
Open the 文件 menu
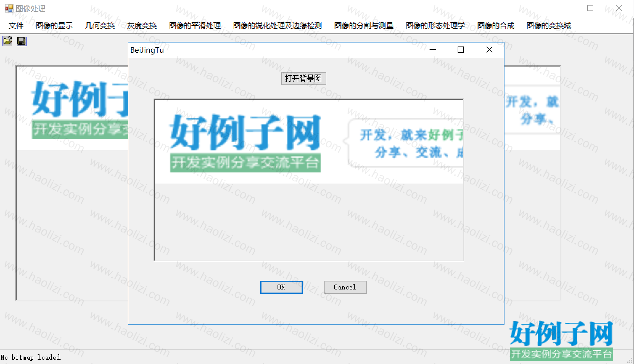16,26
